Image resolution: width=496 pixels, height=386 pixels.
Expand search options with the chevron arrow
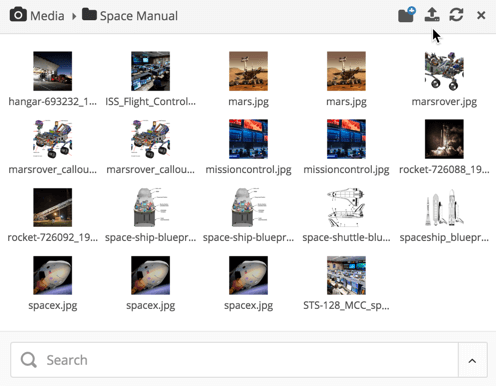472,360
